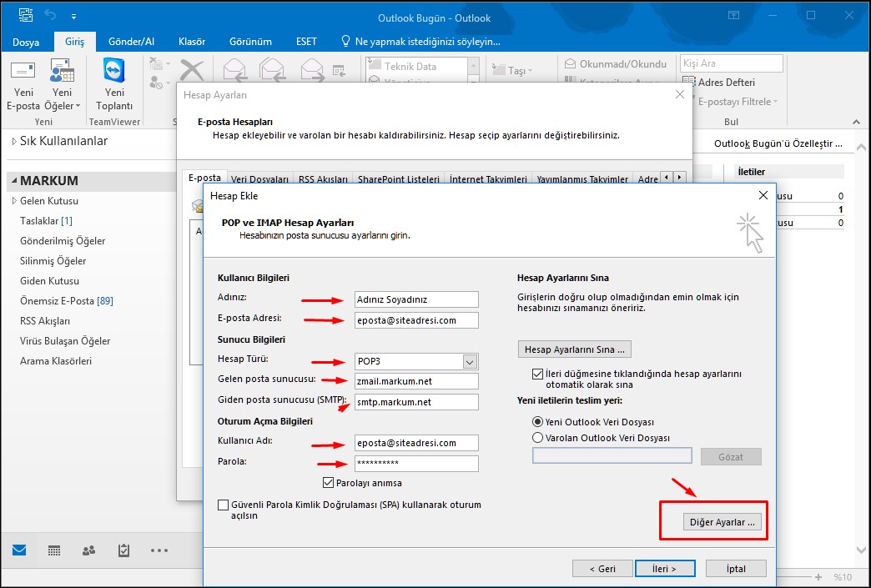Image resolution: width=871 pixels, height=588 pixels.
Task: Open the Hesap Türü POP3 dropdown
Action: click(x=470, y=361)
